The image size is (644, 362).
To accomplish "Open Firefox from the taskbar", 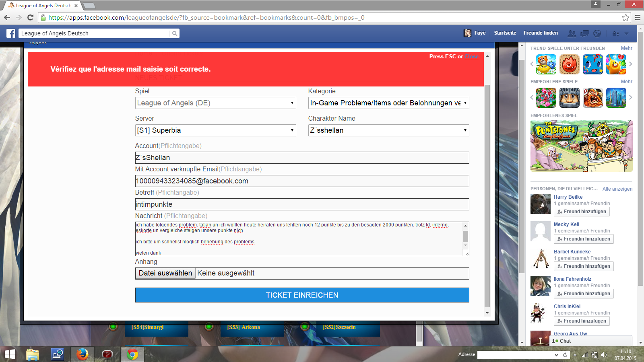I will click(x=83, y=354).
